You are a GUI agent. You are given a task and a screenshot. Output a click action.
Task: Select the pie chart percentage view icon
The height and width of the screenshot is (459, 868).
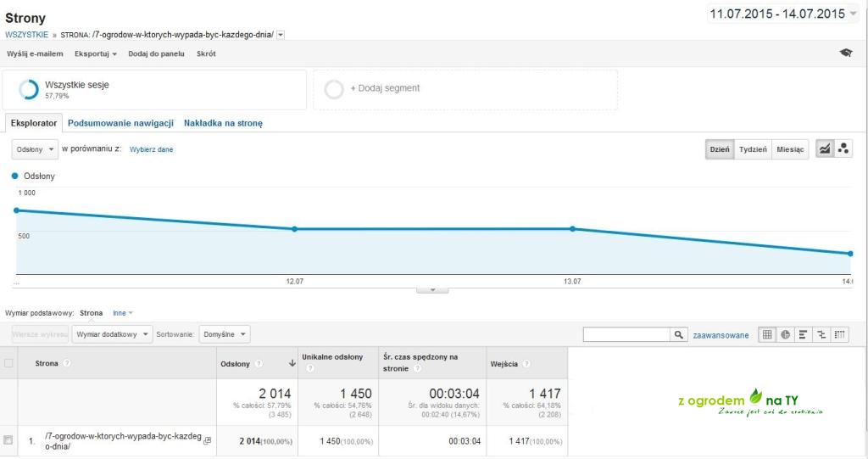[x=786, y=335]
